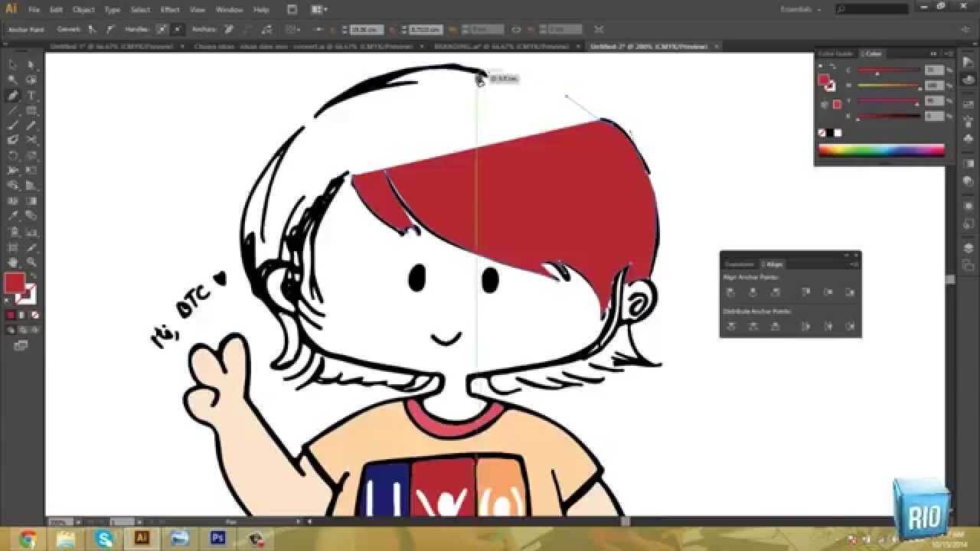980x551 pixels.
Task: Activate the red Fill box in Tools panel
Action: [x=15, y=283]
